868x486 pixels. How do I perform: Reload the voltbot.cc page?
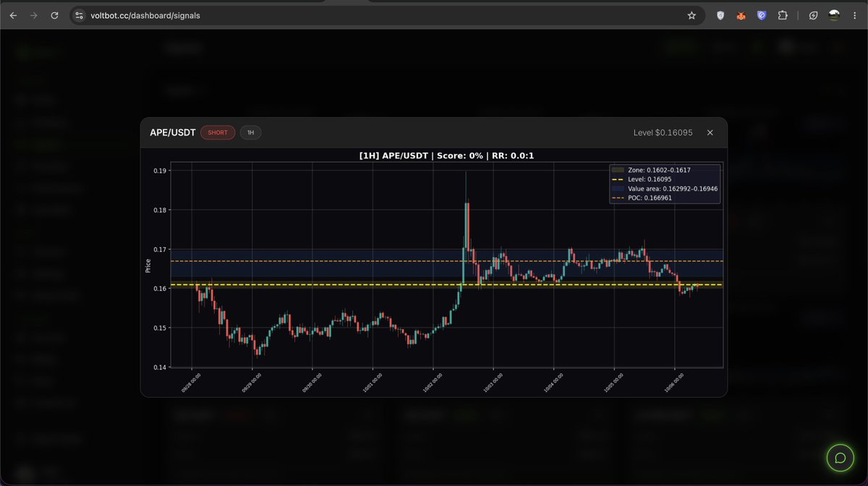54,15
